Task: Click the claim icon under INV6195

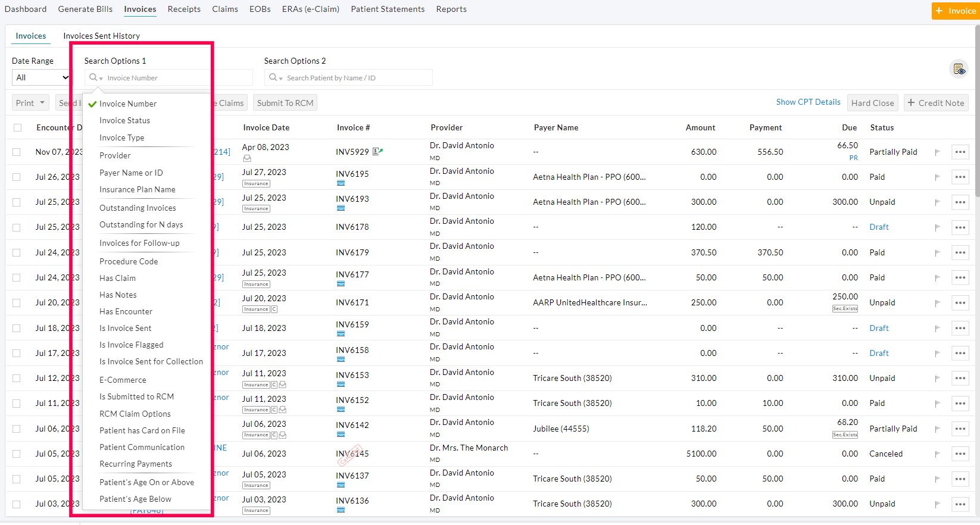Action: point(341,183)
